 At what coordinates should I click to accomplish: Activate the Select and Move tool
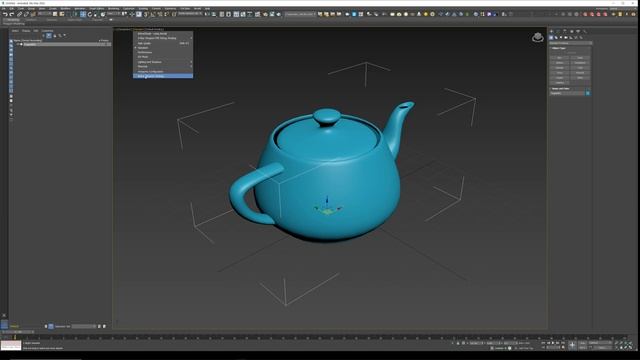[x=83, y=14]
